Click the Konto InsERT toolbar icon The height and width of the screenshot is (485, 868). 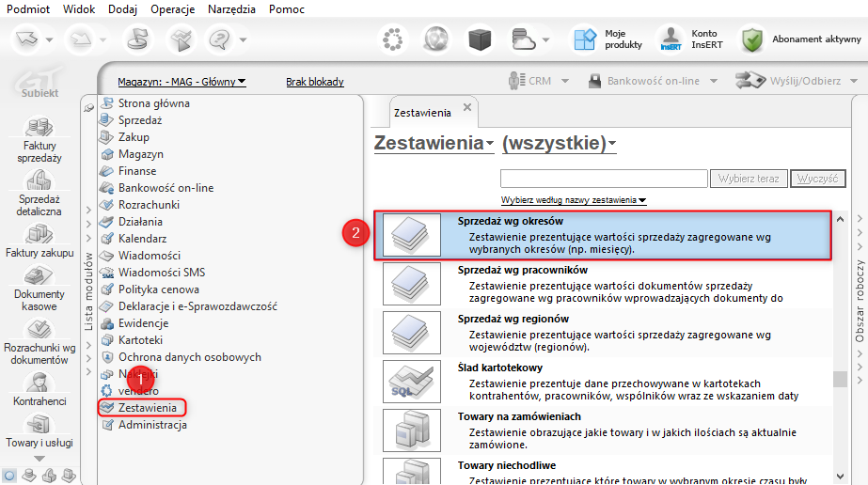(671, 39)
